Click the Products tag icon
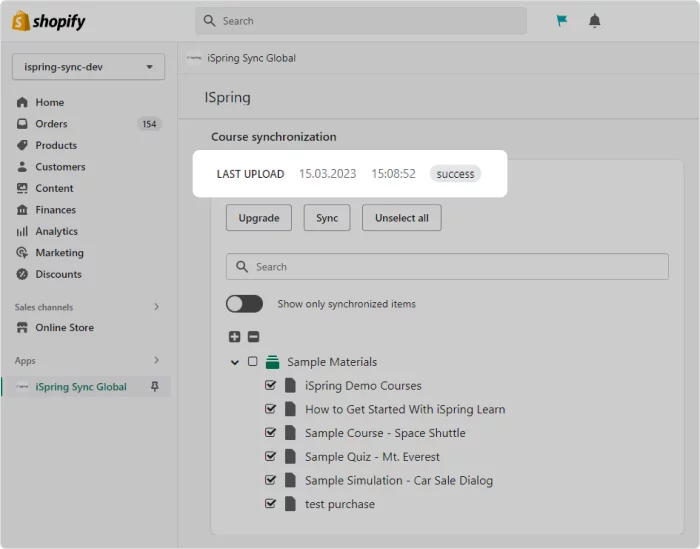 [22, 145]
